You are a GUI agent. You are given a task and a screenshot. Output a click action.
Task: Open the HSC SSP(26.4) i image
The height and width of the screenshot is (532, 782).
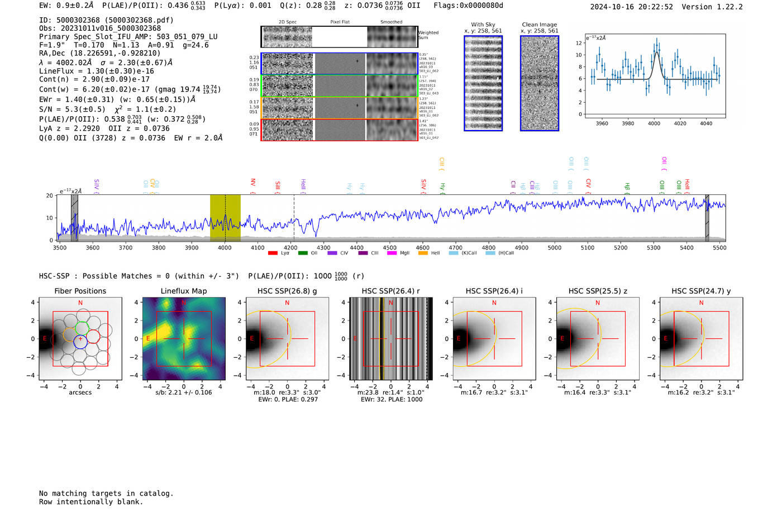[494, 338]
